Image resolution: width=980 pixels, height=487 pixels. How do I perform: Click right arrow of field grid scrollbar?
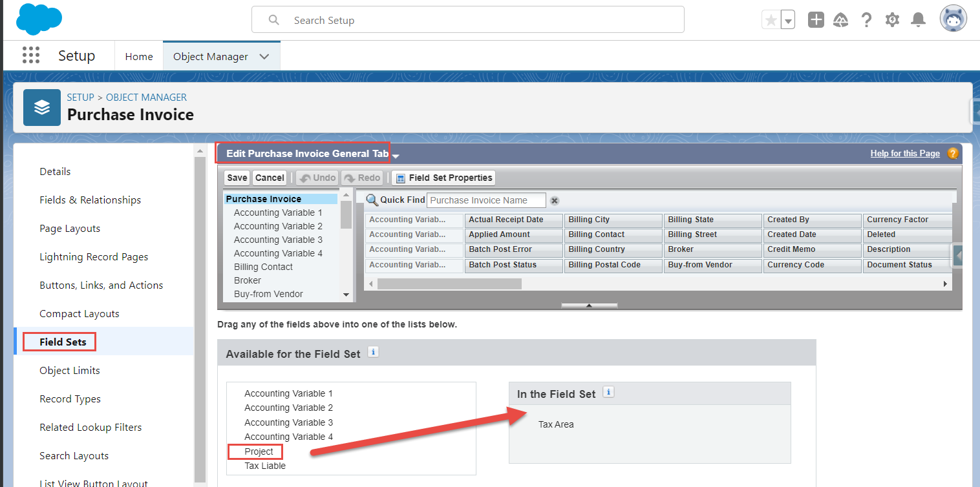(946, 284)
